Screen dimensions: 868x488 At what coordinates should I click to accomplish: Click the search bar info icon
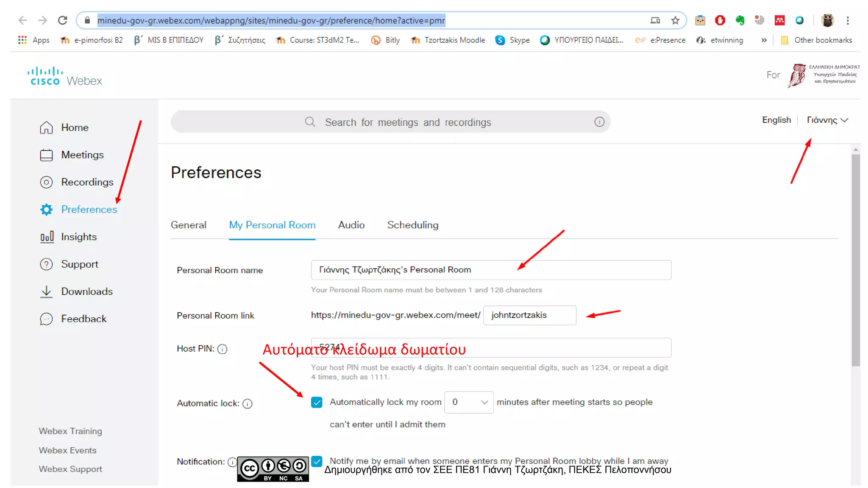pos(599,122)
